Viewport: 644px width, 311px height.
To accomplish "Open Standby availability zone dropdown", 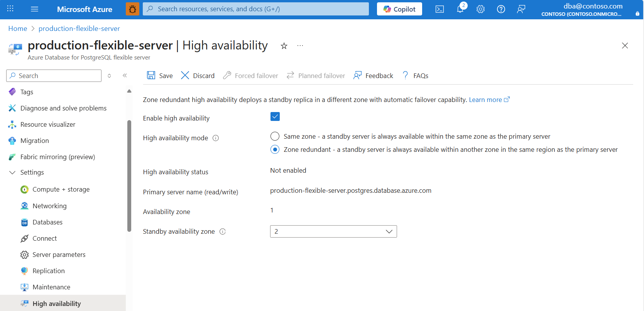I will click(x=333, y=231).
